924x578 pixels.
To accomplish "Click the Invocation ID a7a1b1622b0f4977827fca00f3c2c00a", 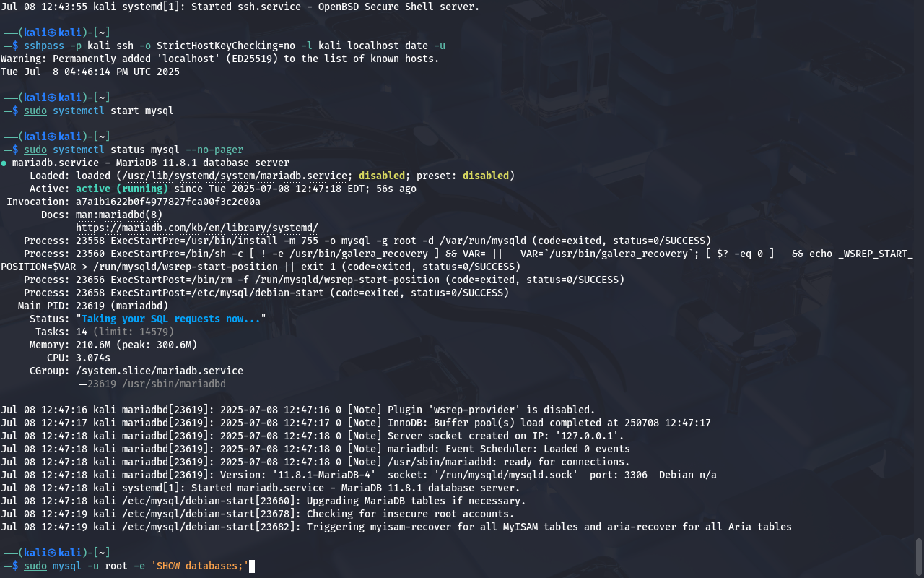I will [168, 202].
